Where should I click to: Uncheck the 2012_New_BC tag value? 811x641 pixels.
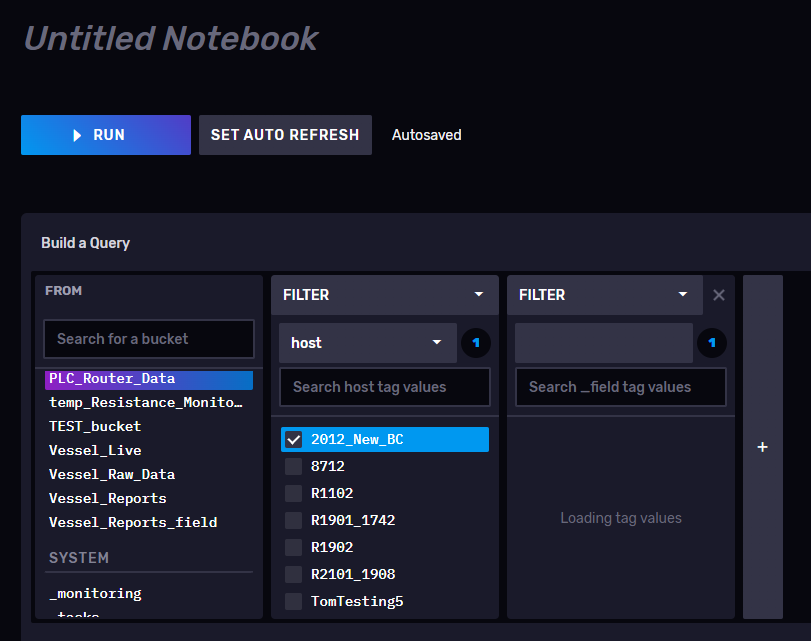click(x=293, y=439)
